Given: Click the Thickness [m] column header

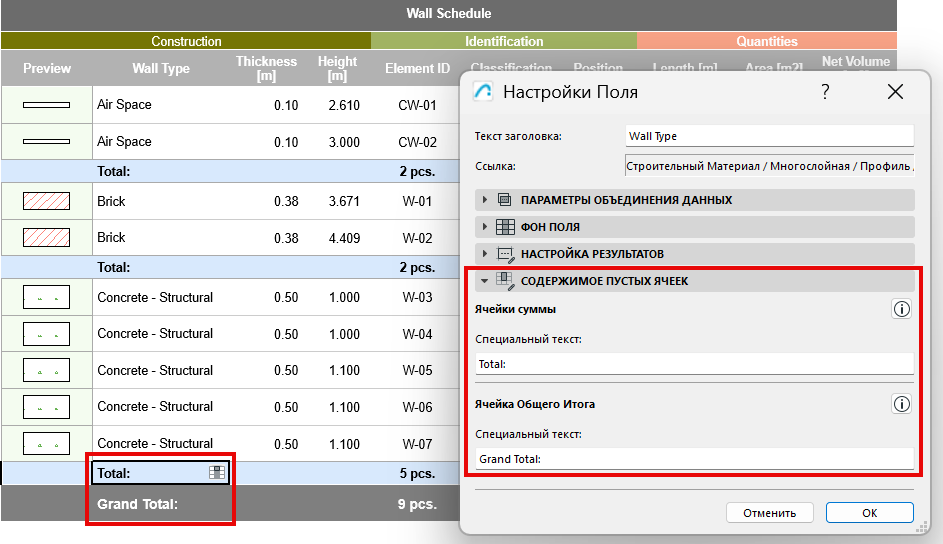Looking at the screenshot, I should [x=266, y=68].
